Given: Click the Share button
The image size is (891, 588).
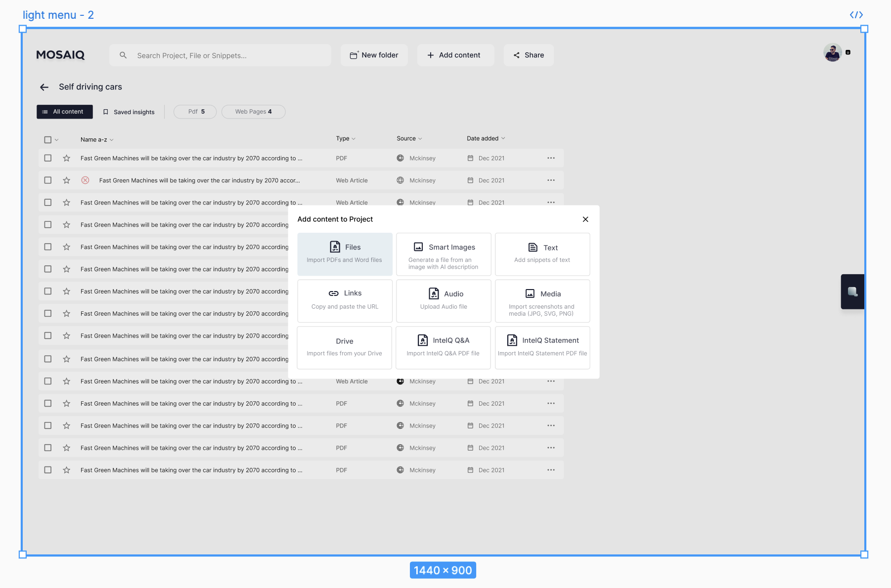Looking at the screenshot, I should click(528, 55).
